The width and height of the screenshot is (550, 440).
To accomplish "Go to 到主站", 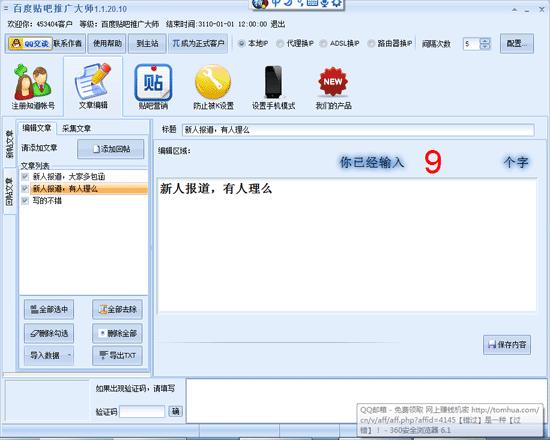I will pyautogui.click(x=147, y=44).
